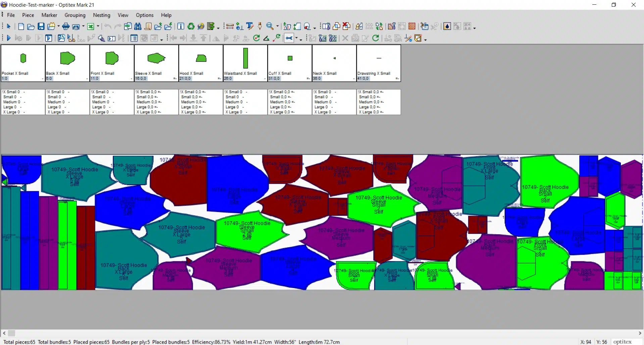Open the Grouping menu
Image resolution: width=644 pixels, height=345 pixels.
(75, 15)
